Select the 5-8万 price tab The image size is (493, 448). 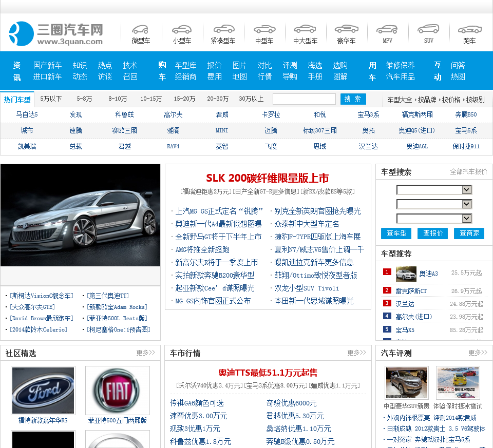coord(84,99)
